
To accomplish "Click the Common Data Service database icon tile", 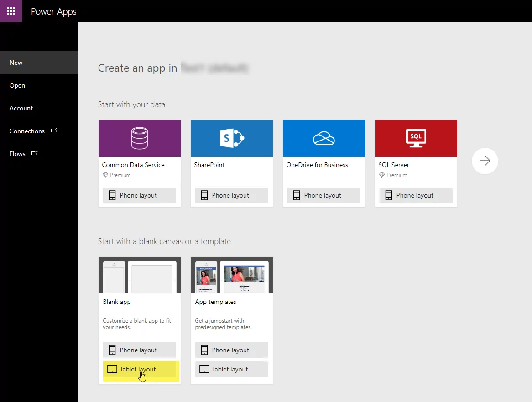I will [x=140, y=138].
